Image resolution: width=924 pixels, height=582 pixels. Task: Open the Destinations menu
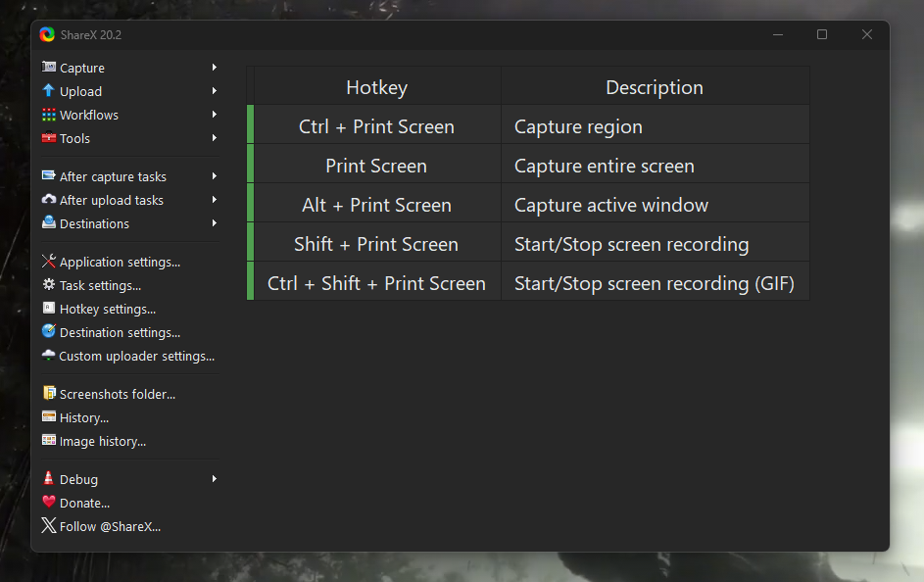129,223
